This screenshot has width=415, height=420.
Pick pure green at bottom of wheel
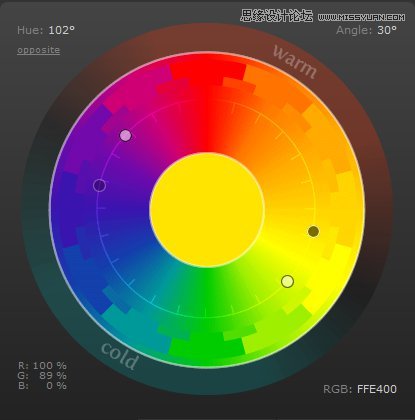coord(206,348)
